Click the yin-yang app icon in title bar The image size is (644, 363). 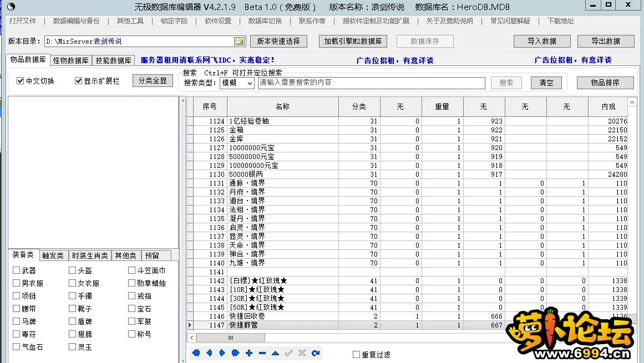(x=11, y=7)
